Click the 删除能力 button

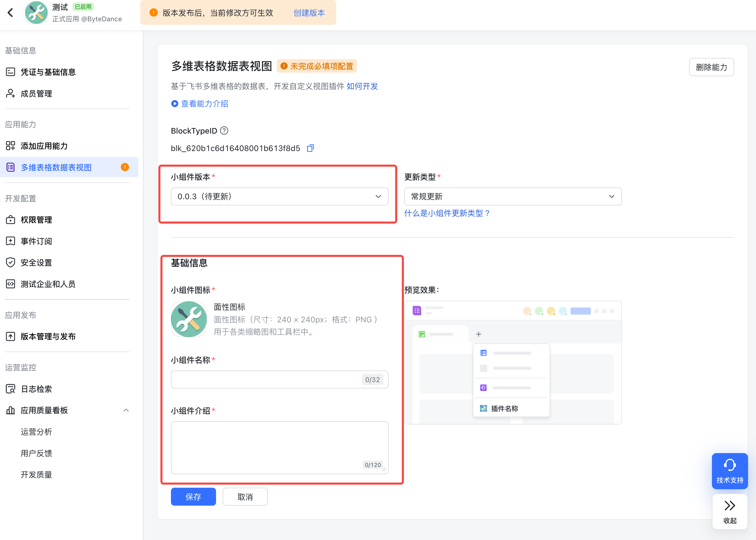coord(711,67)
